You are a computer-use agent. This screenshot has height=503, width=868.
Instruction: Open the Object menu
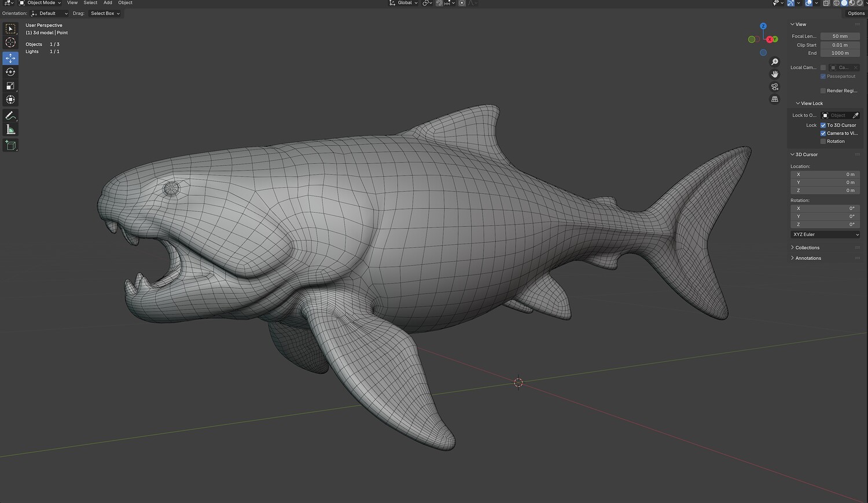[126, 3]
